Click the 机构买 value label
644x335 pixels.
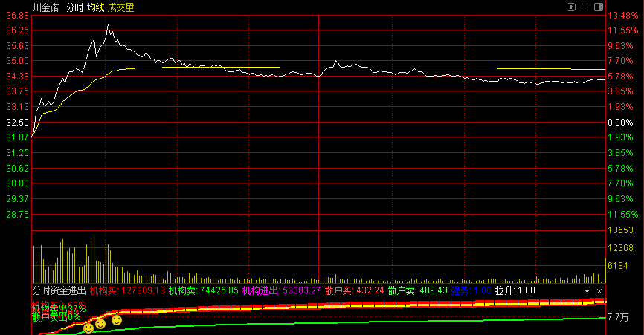(x=126, y=290)
